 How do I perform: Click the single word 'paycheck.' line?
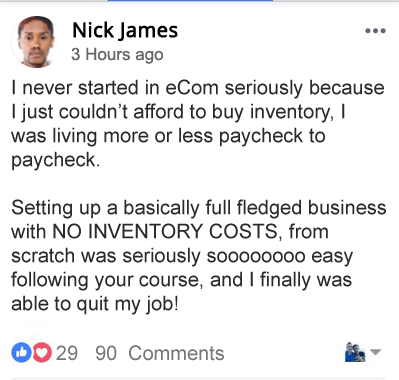[56, 161]
